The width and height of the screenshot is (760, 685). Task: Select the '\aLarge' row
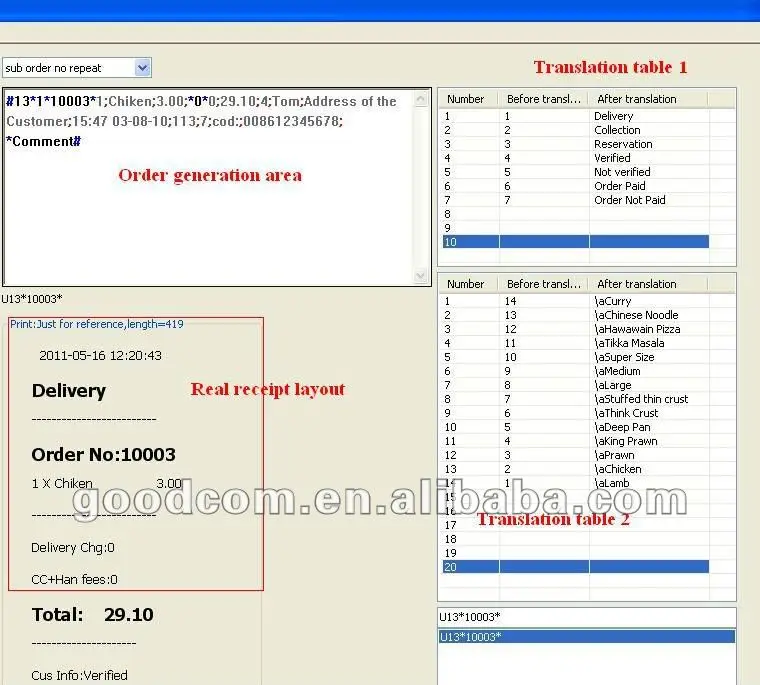click(576, 385)
